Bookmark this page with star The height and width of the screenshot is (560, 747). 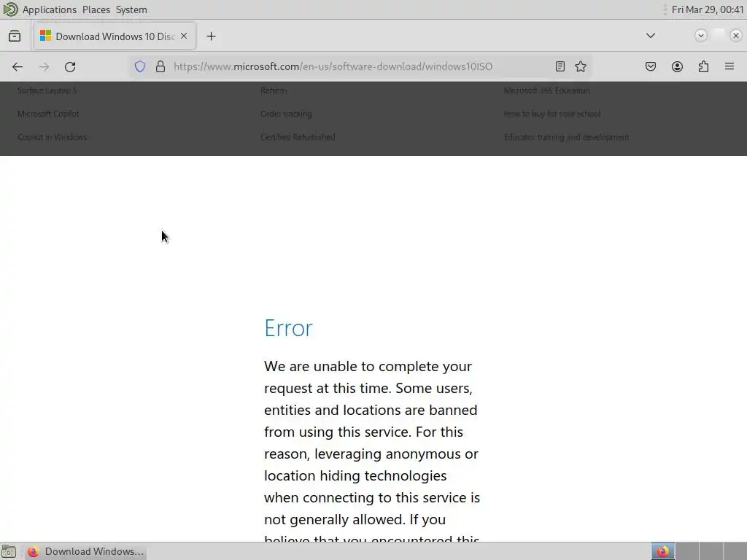click(580, 66)
